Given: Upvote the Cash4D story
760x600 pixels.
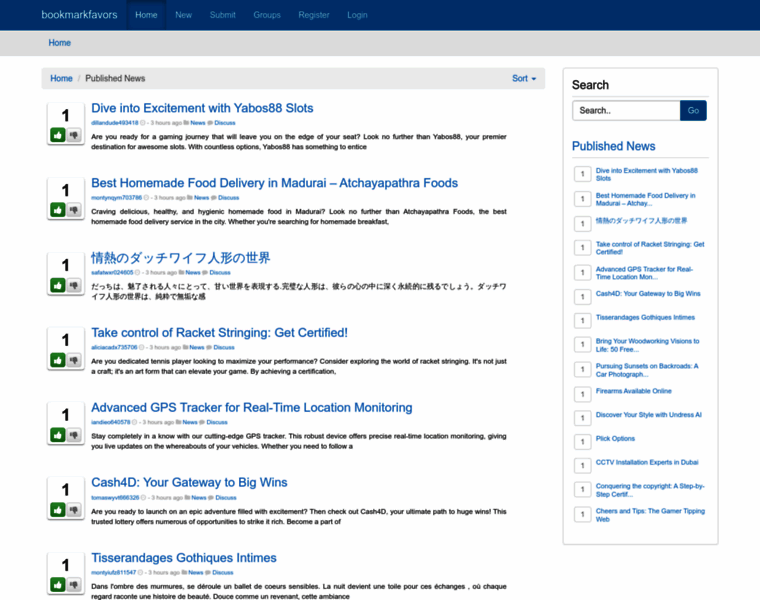Looking at the screenshot, I should (x=58, y=510).
